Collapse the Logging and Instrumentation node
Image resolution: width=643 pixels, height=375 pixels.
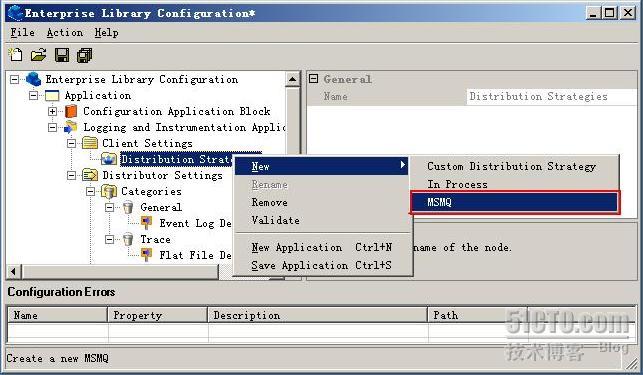(x=52, y=127)
